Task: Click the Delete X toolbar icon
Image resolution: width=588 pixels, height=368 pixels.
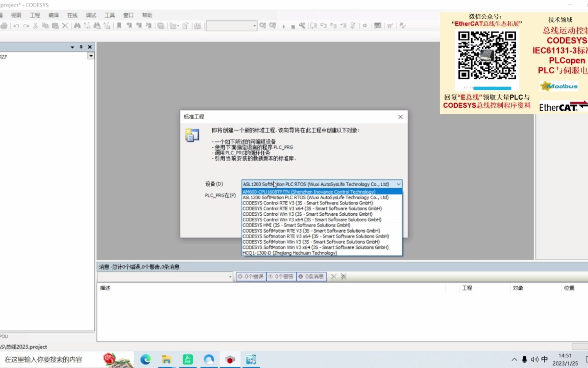Action: [x=65, y=26]
